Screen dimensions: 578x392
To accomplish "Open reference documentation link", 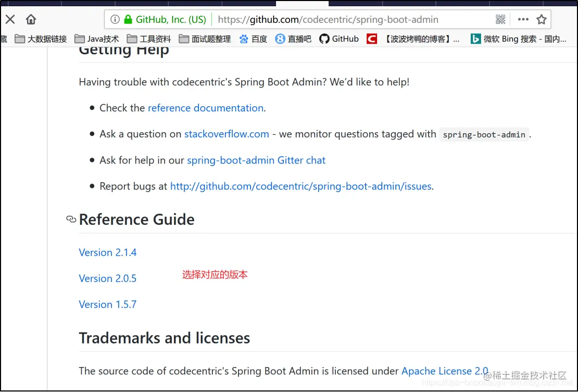I will point(206,108).
